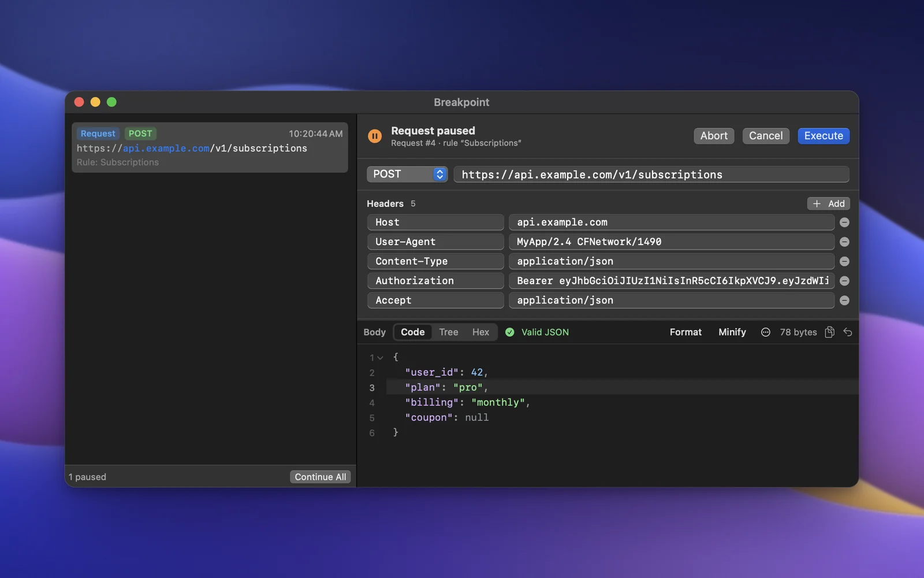
Task: Remove the Host header row
Action: click(844, 223)
